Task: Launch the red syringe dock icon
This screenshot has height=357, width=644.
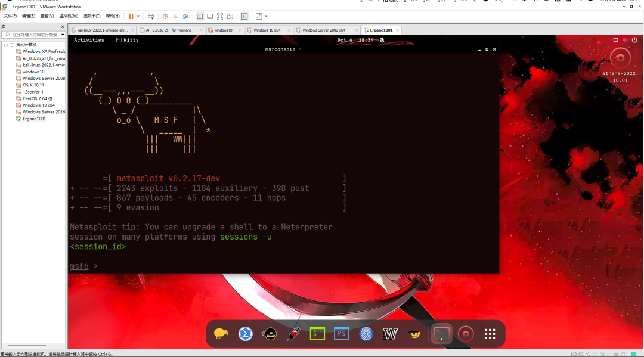Action: pyautogui.click(x=293, y=334)
